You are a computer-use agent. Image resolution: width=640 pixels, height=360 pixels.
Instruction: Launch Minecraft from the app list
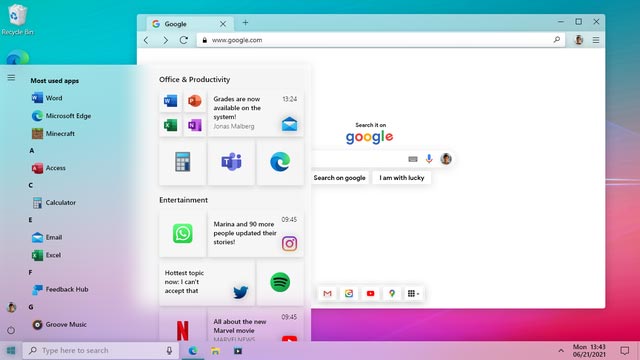[x=53, y=133]
